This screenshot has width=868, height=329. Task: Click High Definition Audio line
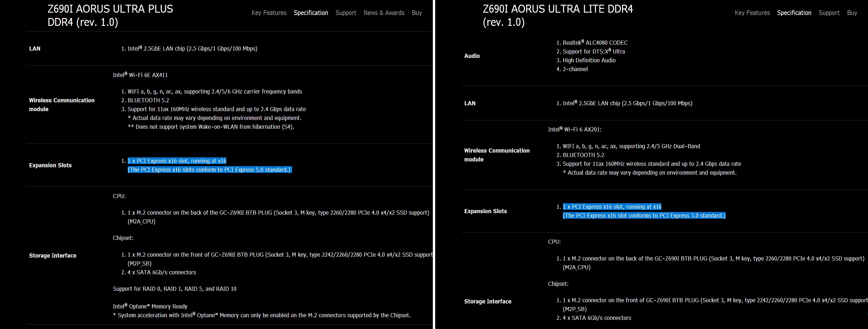pyautogui.click(x=589, y=60)
